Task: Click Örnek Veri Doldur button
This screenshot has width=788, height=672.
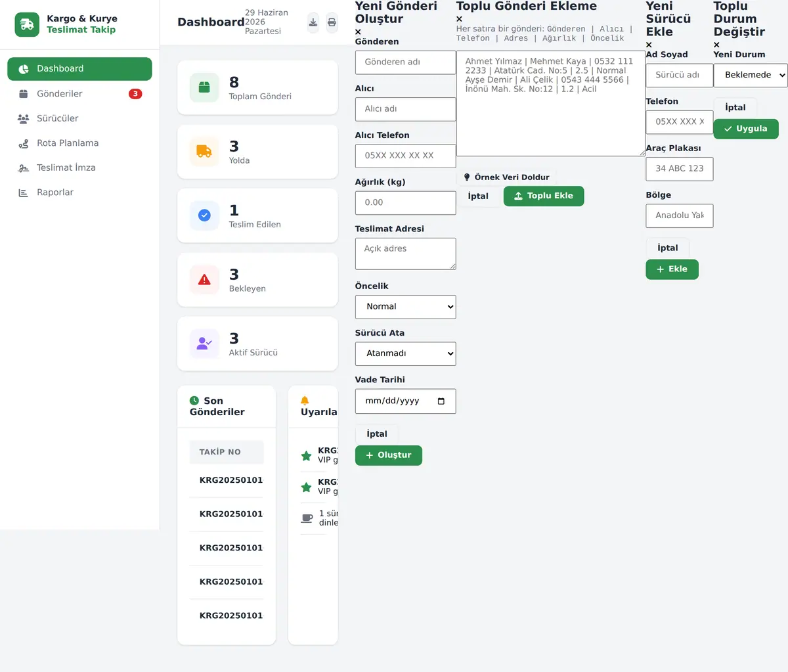Action: click(x=506, y=177)
